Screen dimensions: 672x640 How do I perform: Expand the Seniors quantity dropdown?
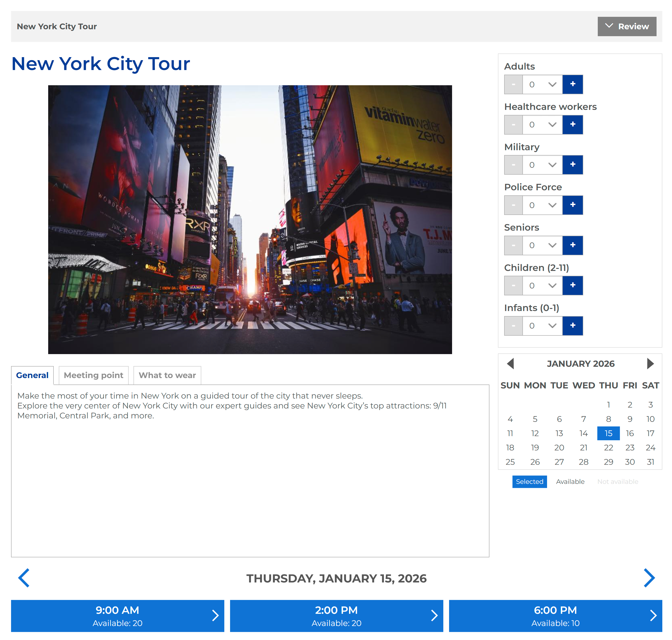[542, 245]
